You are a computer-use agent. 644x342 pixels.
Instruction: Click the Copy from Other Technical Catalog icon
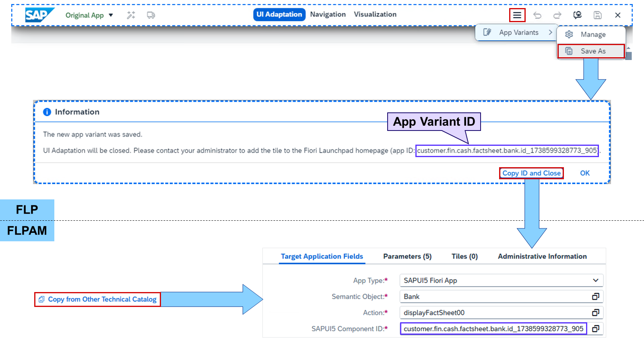(x=41, y=299)
